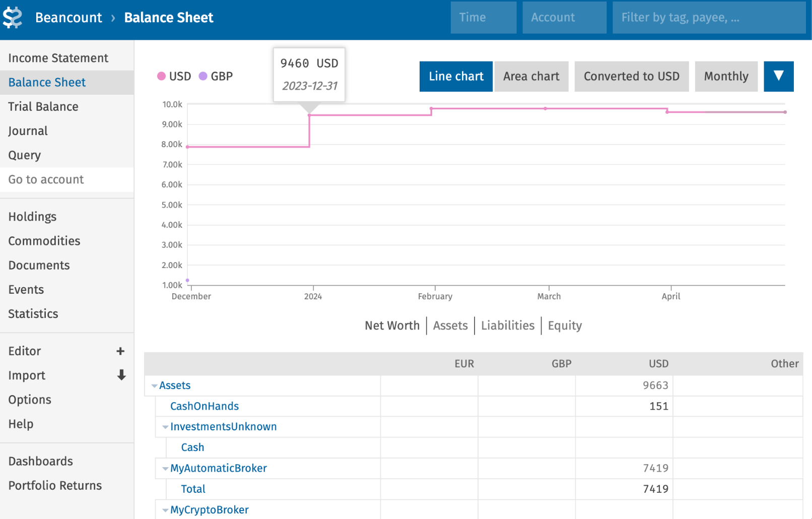Select the Liabilities chart tab
Viewport: 812px width, 519px height.
pos(508,326)
